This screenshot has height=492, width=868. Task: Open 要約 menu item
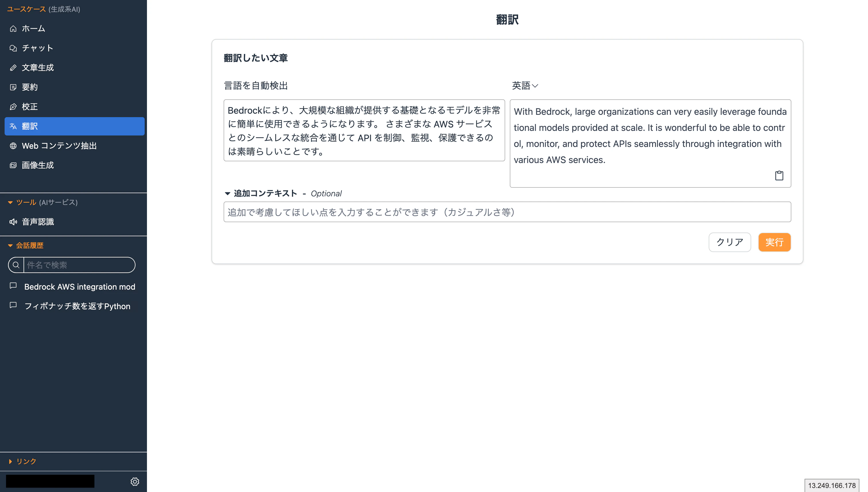coord(74,87)
